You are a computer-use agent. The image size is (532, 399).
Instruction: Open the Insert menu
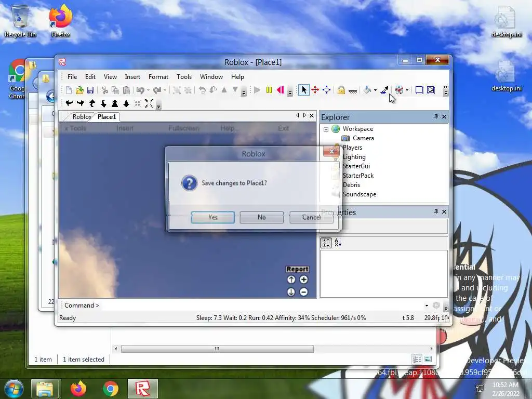[132, 77]
